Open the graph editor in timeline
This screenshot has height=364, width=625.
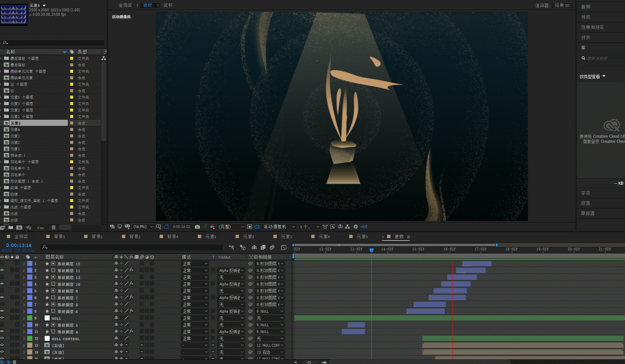pyautogui.click(x=284, y=247)
